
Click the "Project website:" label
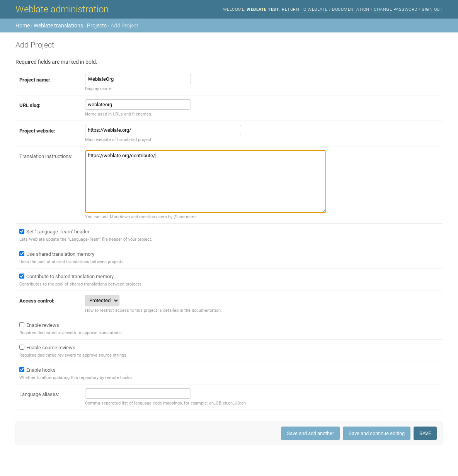coord(37,131)
